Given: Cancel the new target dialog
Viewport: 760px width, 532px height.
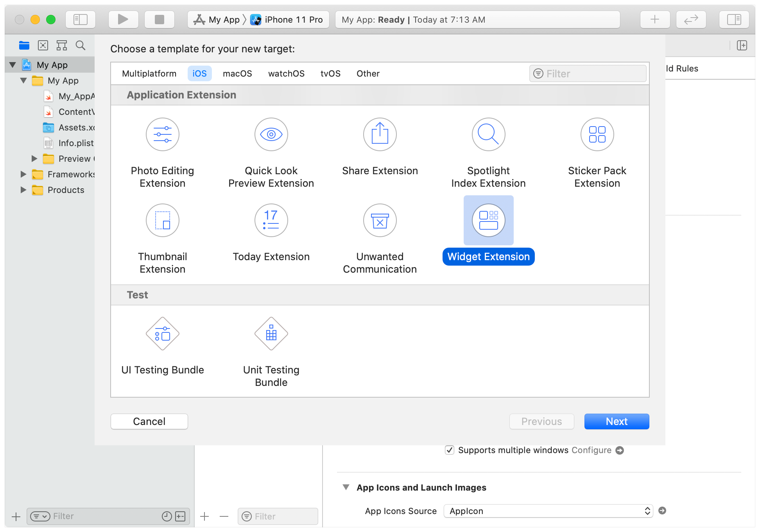Looking at the screenshot, I should (x=149, y=421).
